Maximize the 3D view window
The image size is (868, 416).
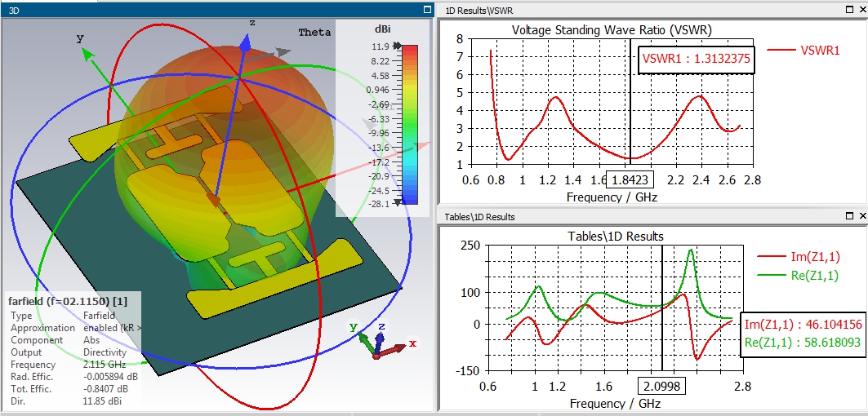pos(427,10)
